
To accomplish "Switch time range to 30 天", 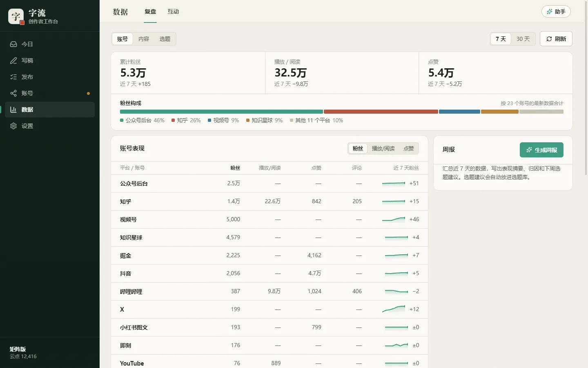I will click(523, 39).
